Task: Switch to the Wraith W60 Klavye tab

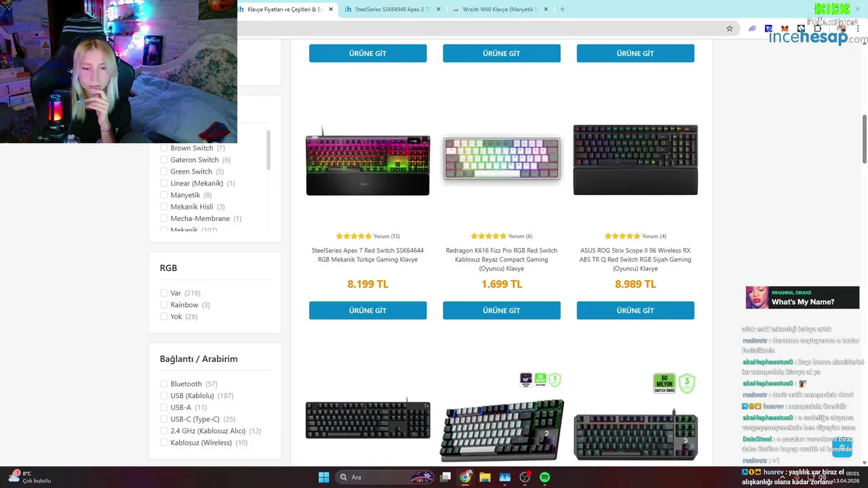Action: tap(500, 9)
